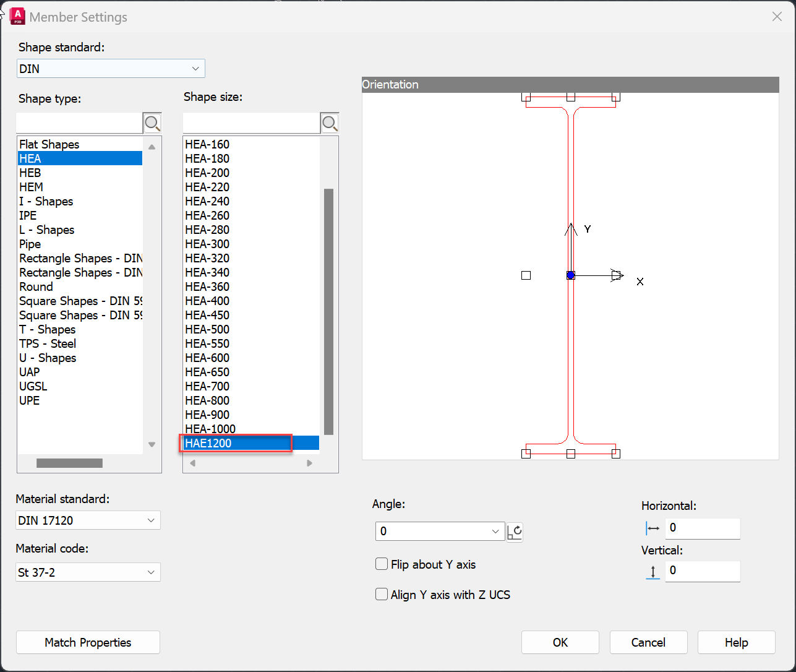Image resolution: width=796 pixels, height=672 pixels.
Task: Select the bottom-left grip in Orientation preview
Action: 526,454
